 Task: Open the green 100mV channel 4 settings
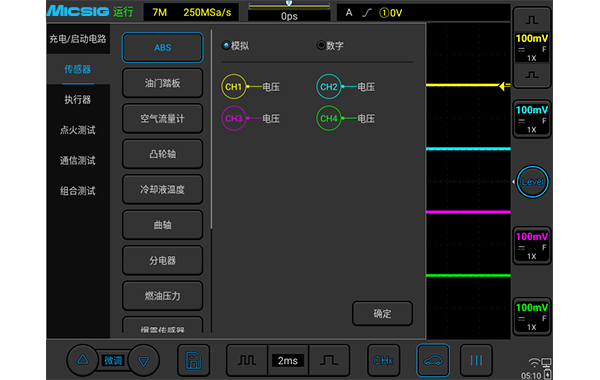click(x=532, y=316)
